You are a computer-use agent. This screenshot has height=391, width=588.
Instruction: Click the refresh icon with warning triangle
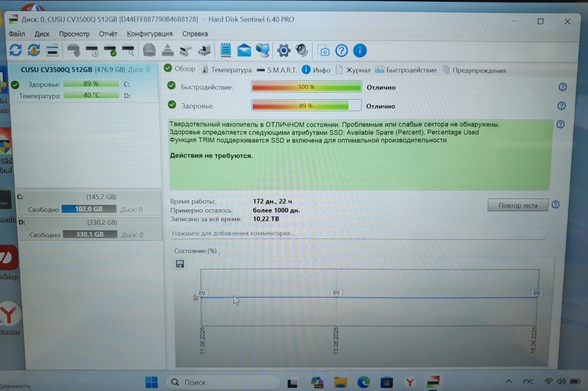pos(34,50)
